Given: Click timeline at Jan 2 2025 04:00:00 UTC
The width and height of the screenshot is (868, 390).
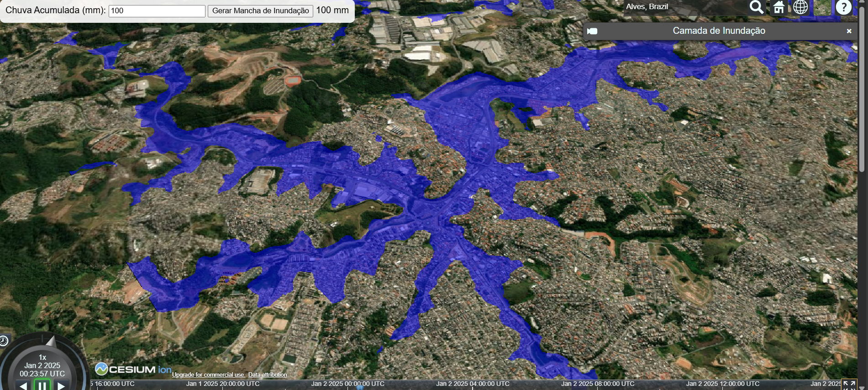Looking at the screenshot, I should tap(473, 384).
